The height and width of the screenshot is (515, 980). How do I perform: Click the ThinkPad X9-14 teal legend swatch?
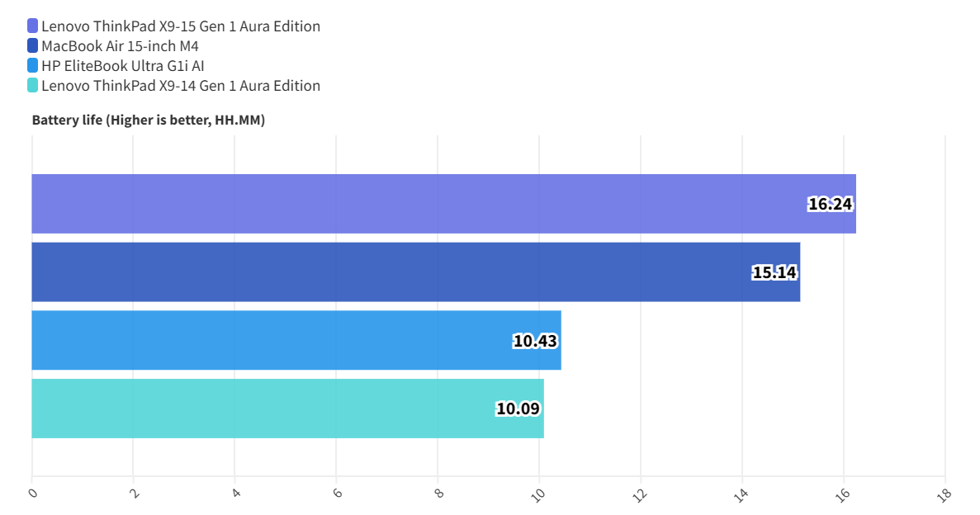pyautogui.click(x=32, y=86)
